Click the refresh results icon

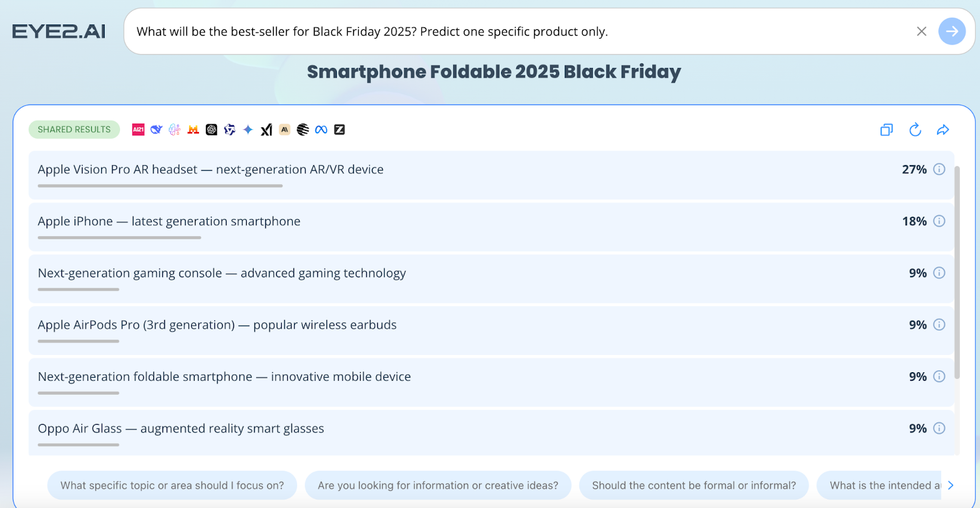pyautogui.click(x=915, y=130)
